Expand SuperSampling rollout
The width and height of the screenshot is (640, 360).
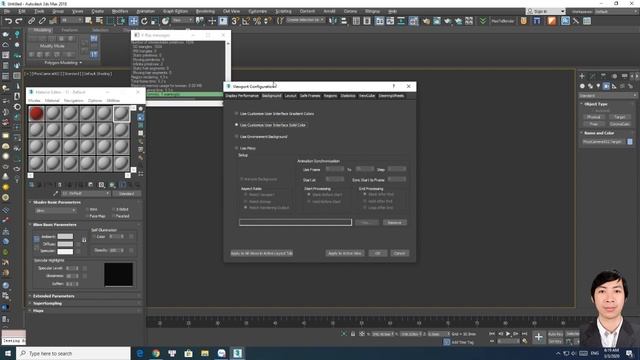(x=47, y=303)
